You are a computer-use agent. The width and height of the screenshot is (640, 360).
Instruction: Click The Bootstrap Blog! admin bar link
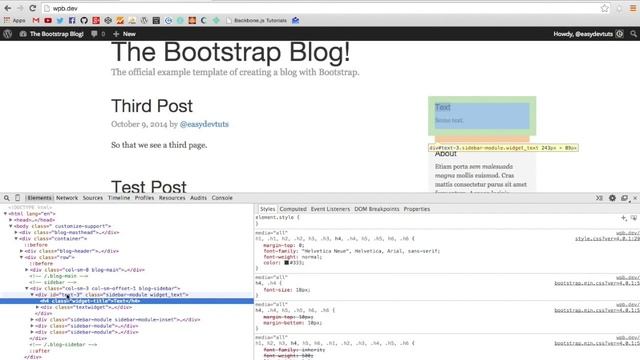click(x=52, y=34)
